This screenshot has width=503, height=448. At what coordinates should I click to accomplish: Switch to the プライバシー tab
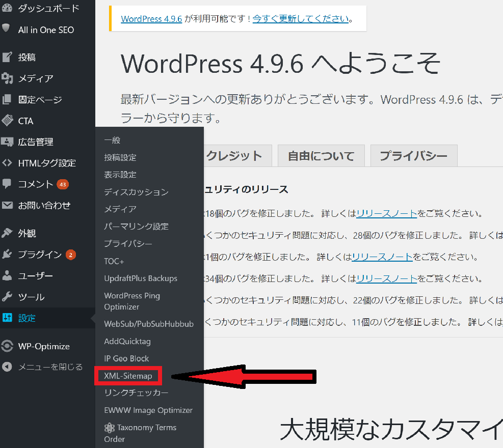click(x=414, y=156)
